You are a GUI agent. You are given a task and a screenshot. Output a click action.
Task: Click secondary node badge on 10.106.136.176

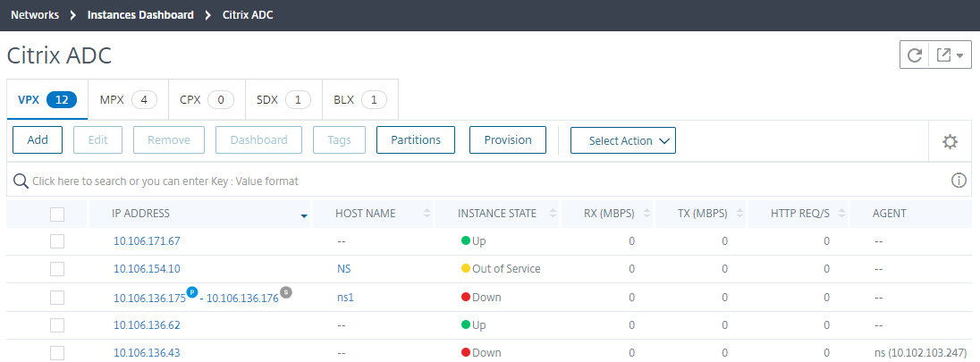(x=286, y=292)
